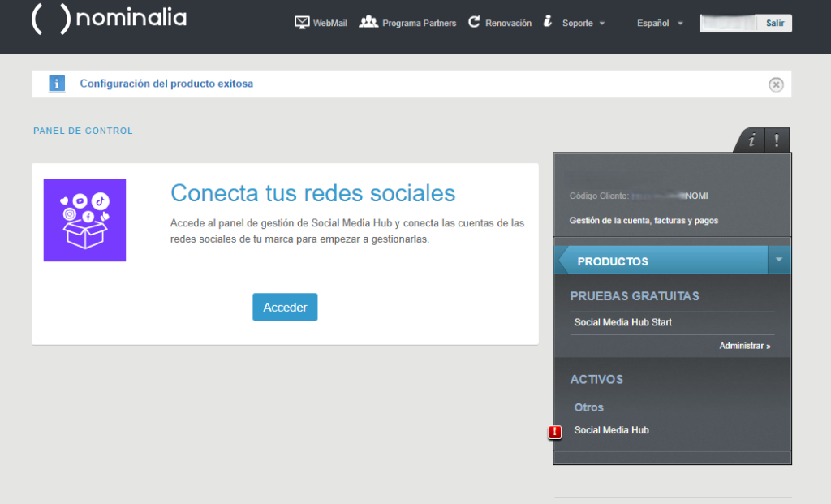831x504 pixels.
Task: Click the ACTIVOS section heading
Action: (x=596, y=380)
